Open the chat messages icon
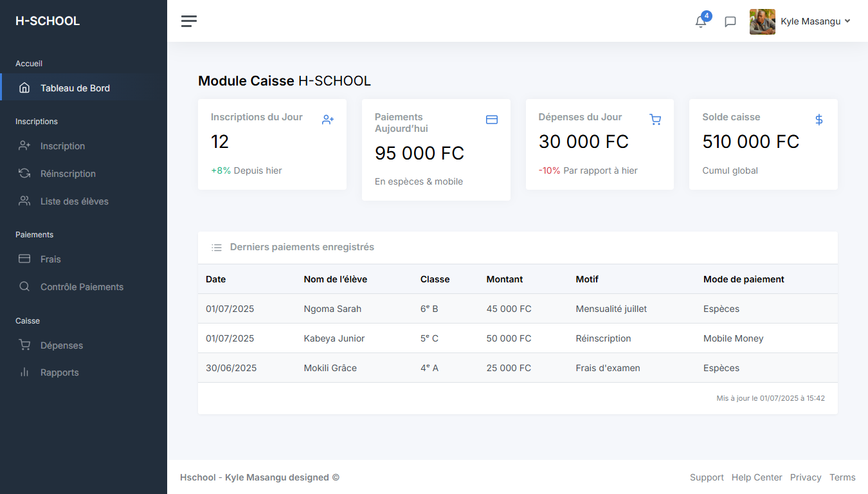 [730, 22]
